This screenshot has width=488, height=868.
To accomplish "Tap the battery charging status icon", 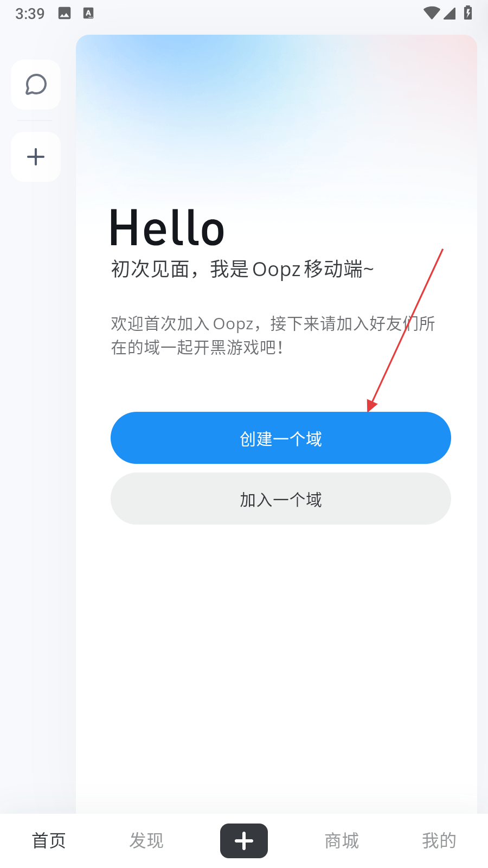I will click(468, 12).
